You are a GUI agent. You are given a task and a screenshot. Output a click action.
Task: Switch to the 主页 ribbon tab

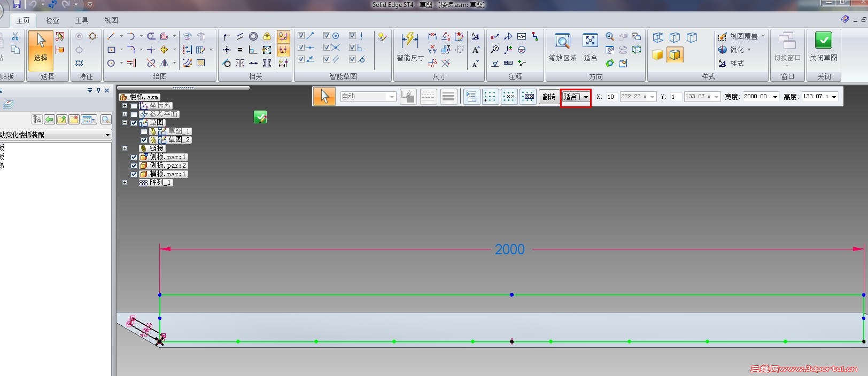pyautogui.click(x=23, y=20)
